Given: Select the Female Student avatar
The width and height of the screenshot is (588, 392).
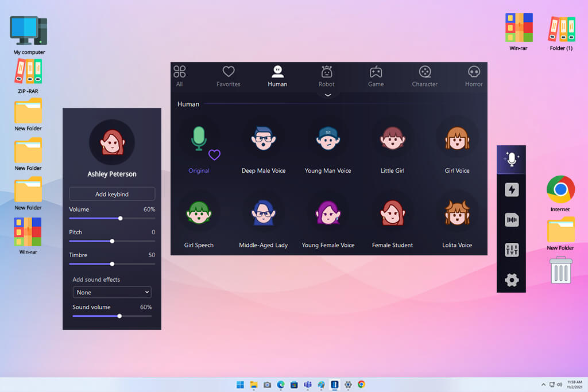Looking at the screenshot, I should 392,212.
